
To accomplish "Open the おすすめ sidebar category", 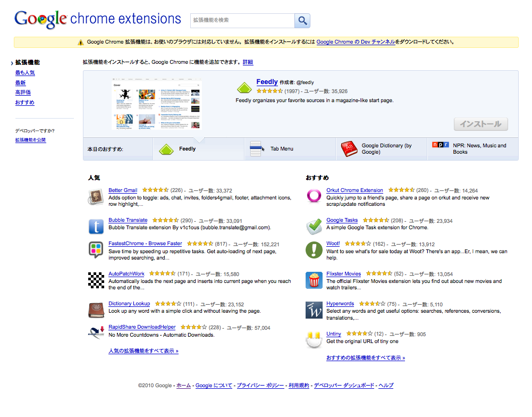I will [25, 102].
